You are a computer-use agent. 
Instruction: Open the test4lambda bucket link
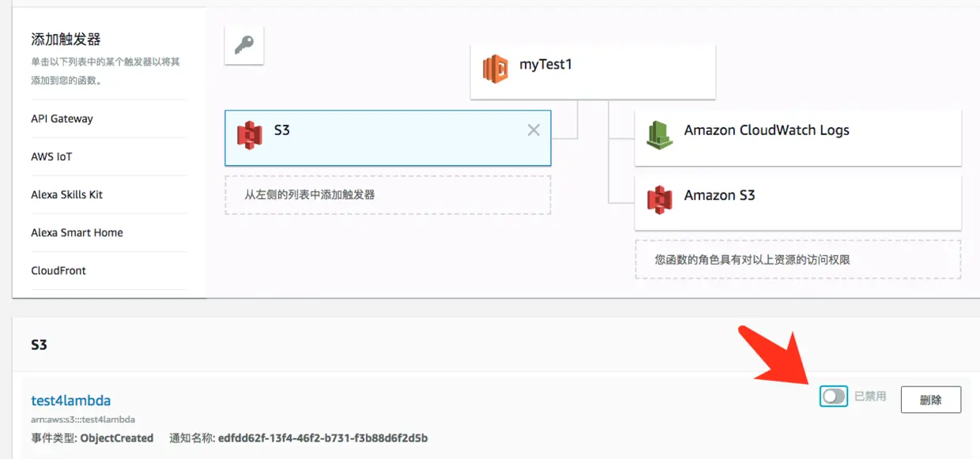(x=71, y=401)
